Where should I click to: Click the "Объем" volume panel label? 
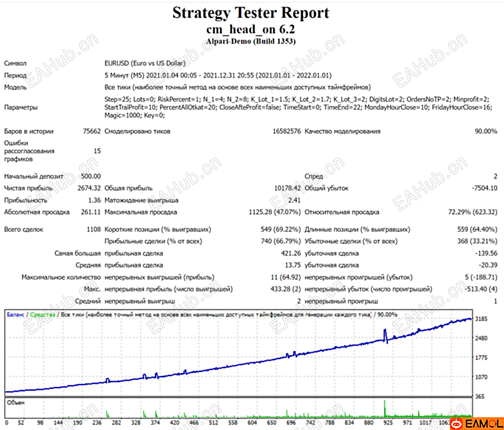coord(15,402)
